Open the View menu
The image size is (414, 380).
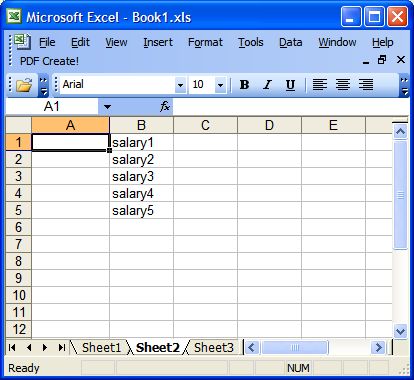click(x=116, y=42)
